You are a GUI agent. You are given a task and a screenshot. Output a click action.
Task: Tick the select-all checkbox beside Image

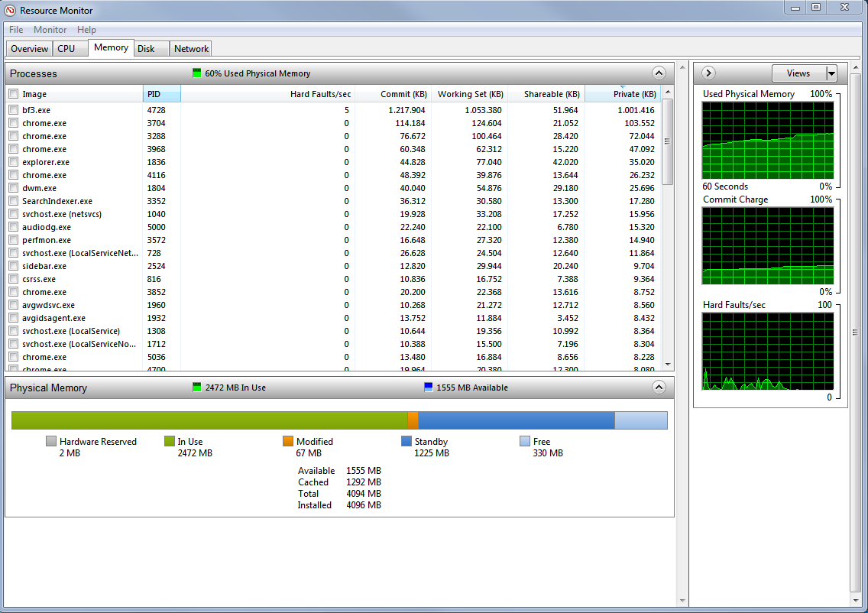point(14,94)
